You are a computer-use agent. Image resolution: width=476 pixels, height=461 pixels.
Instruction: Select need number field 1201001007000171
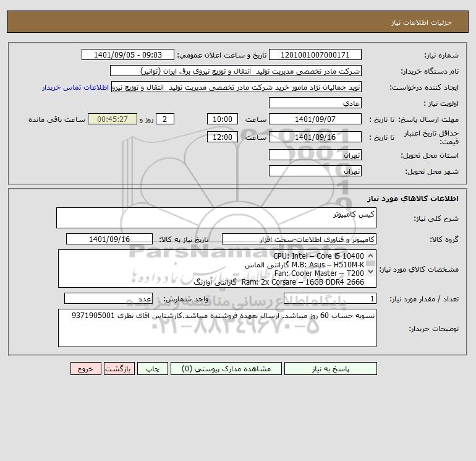tap(315, 54)
